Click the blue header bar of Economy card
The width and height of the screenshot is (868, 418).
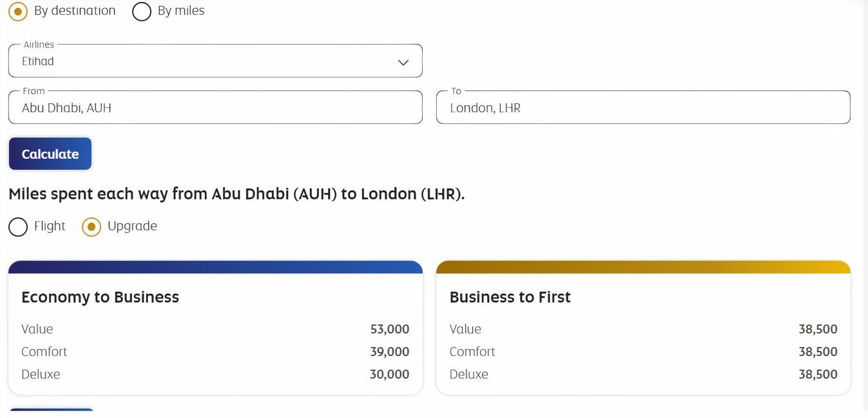click(x=215, y=267)
